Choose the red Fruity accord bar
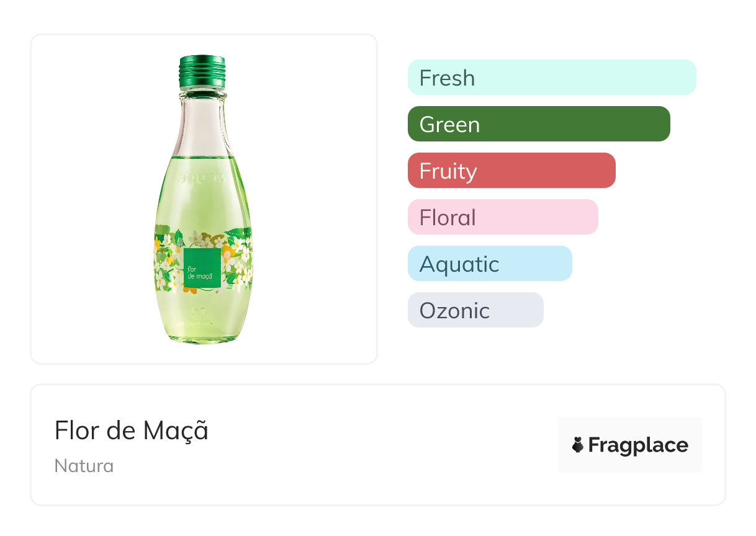Viewport: 756px width, 536px height. 511,171
